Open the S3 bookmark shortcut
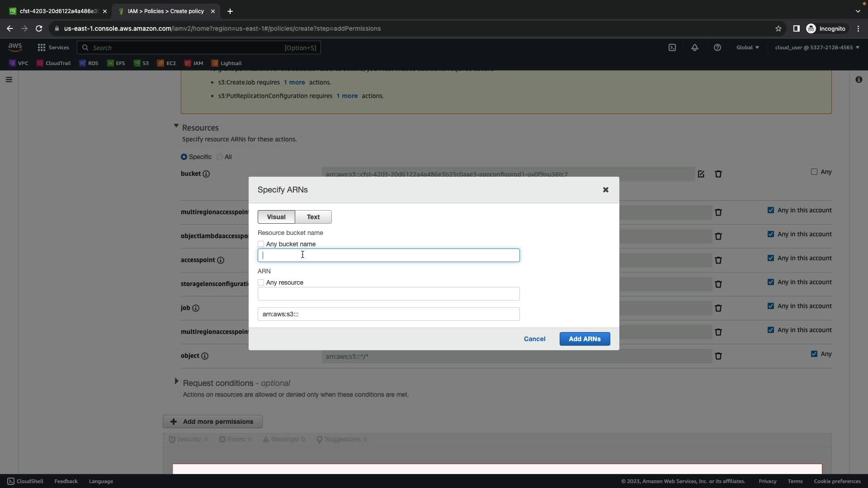Viewport: 868px width, 488px height. [x=141, y=63]
